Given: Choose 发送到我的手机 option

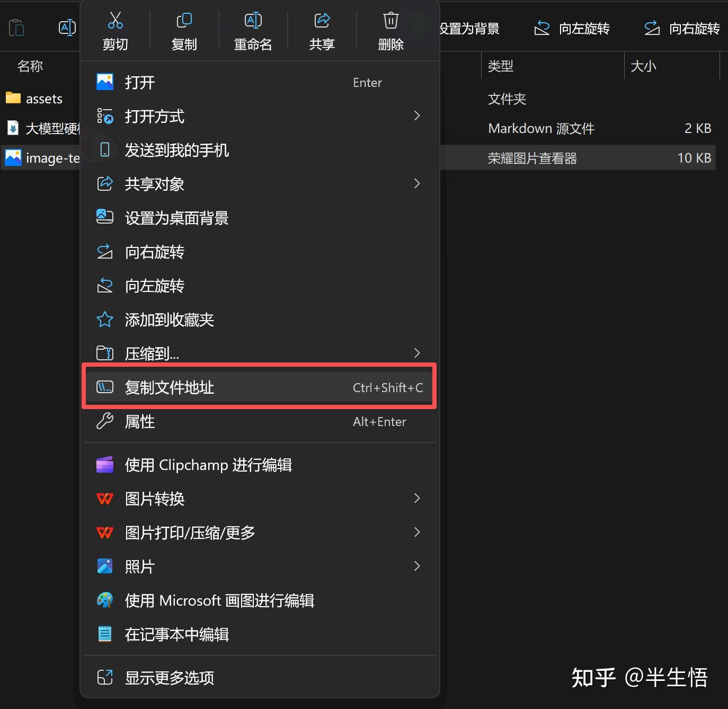Looking at the screenshot, I should 260,150.
